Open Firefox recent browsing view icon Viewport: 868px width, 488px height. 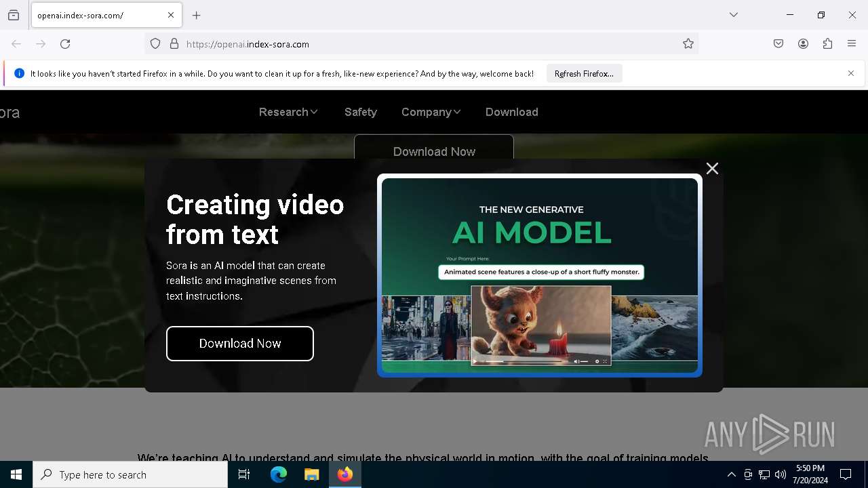point(14,15)
